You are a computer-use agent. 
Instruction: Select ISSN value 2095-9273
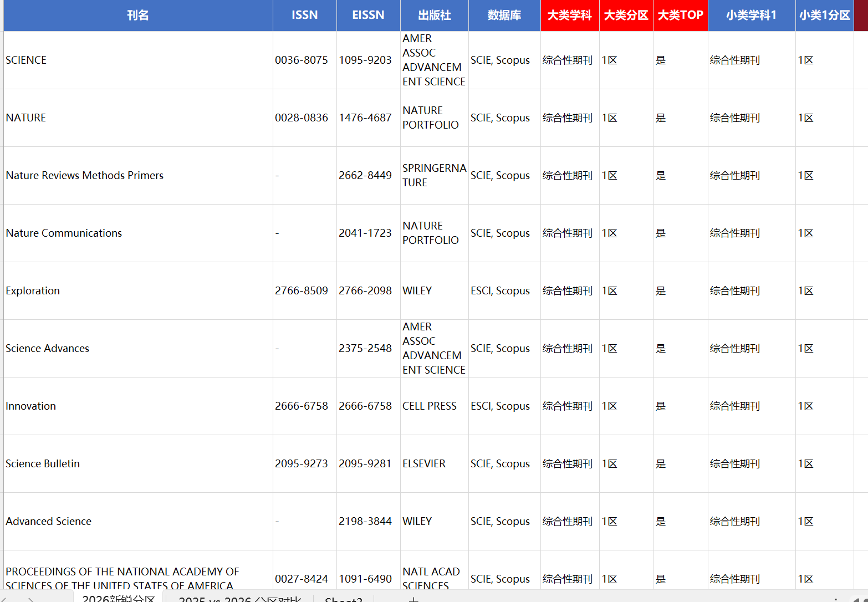305,463
